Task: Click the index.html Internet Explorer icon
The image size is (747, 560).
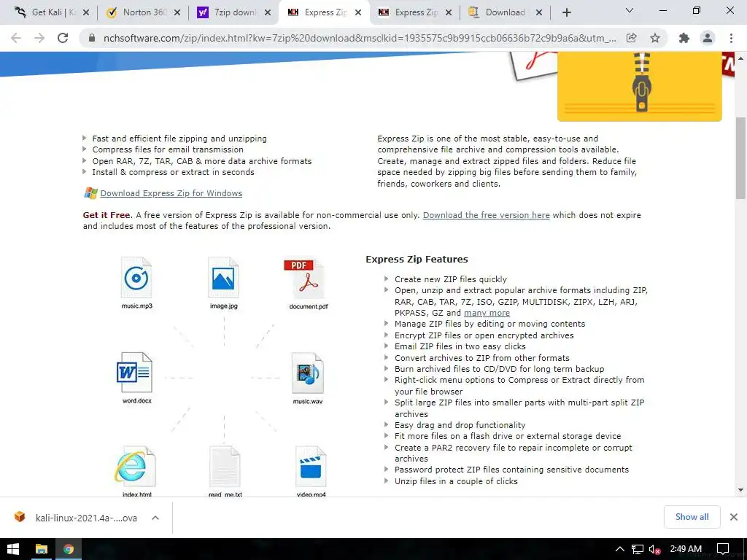Action: [x=135, y=467]
